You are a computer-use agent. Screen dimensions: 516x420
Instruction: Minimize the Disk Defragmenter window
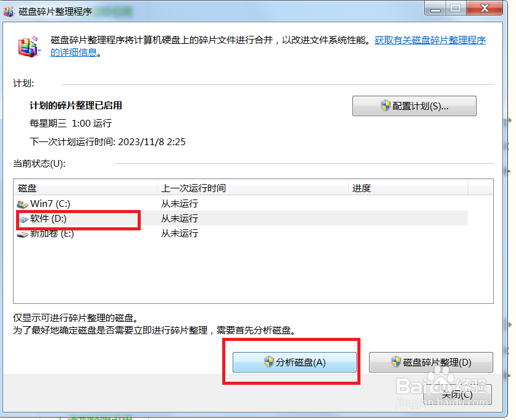[435, 9]
